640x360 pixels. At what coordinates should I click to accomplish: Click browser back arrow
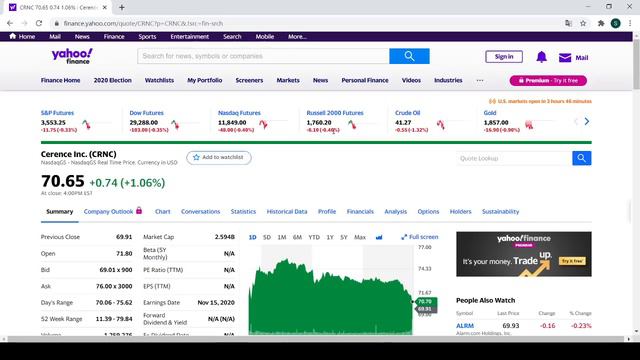[10, 23]
